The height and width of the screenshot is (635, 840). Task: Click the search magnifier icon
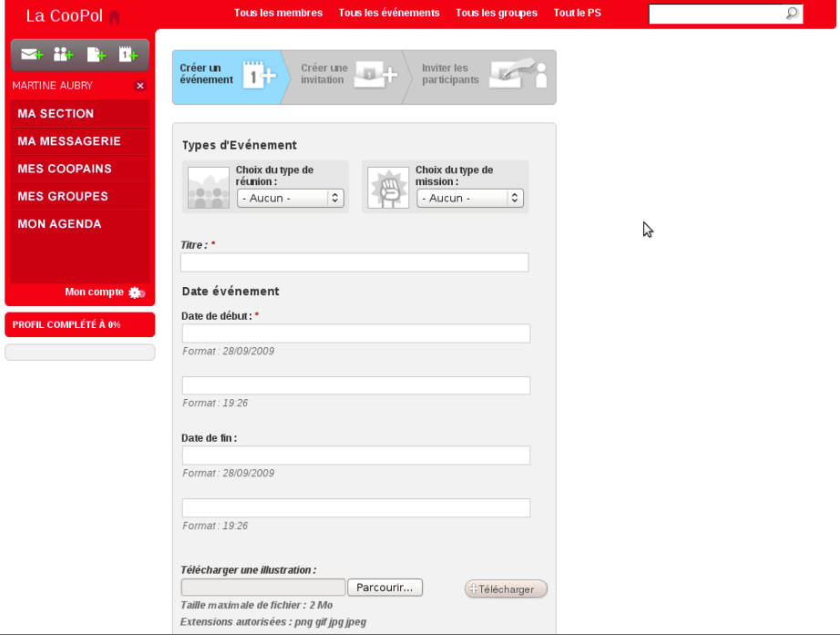coord(792,14)
